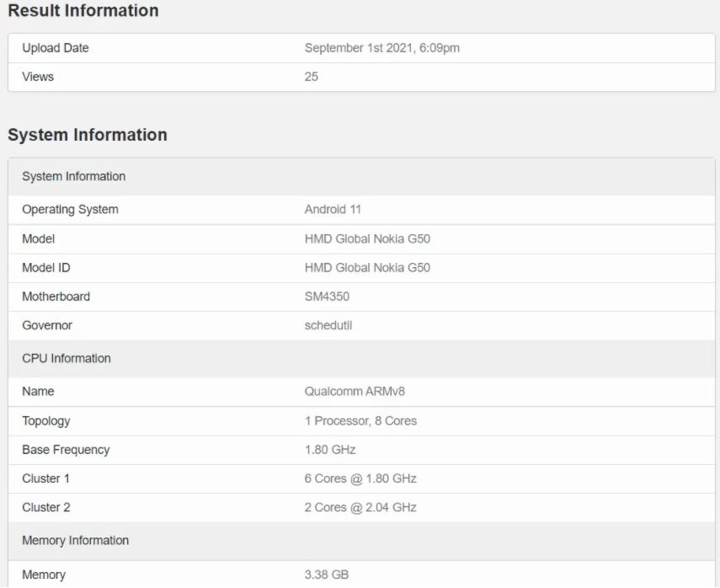Select the governor value "schedutil"
The image size is (720, 588).
point(328,325)
